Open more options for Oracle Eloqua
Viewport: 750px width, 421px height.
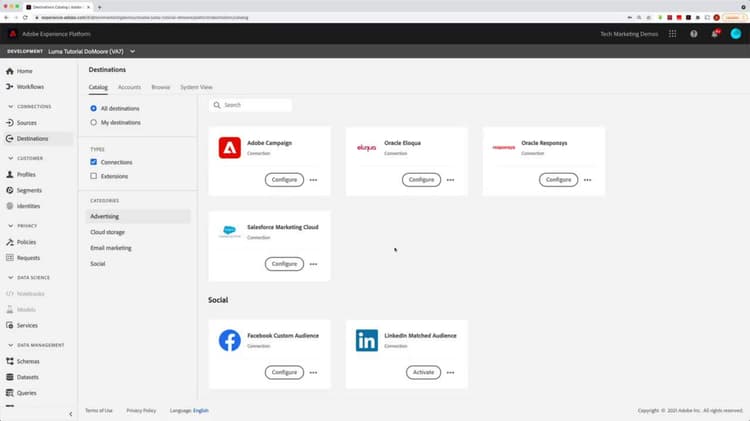coord(451,180)
